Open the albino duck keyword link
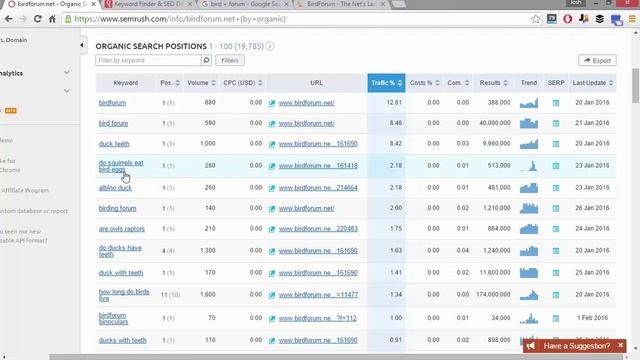Image resolution: width=640 pixels, height=360 pixels. [x=115, y=188]
